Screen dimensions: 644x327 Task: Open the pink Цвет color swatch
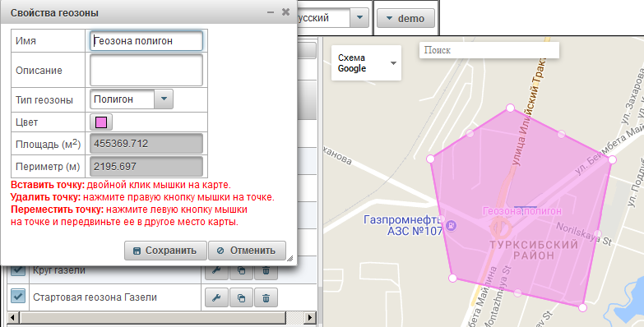101,122
